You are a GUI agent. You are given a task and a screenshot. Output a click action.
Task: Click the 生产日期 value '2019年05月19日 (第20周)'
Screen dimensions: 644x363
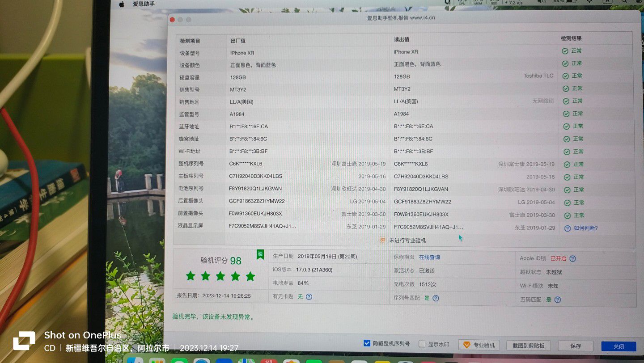tap(327, 257)
